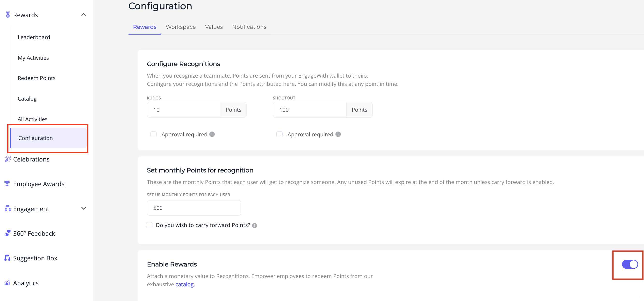The width and height of the screenshot is (644, 301).
Task: Expand the Engagement section chevron
Action: 84,208
